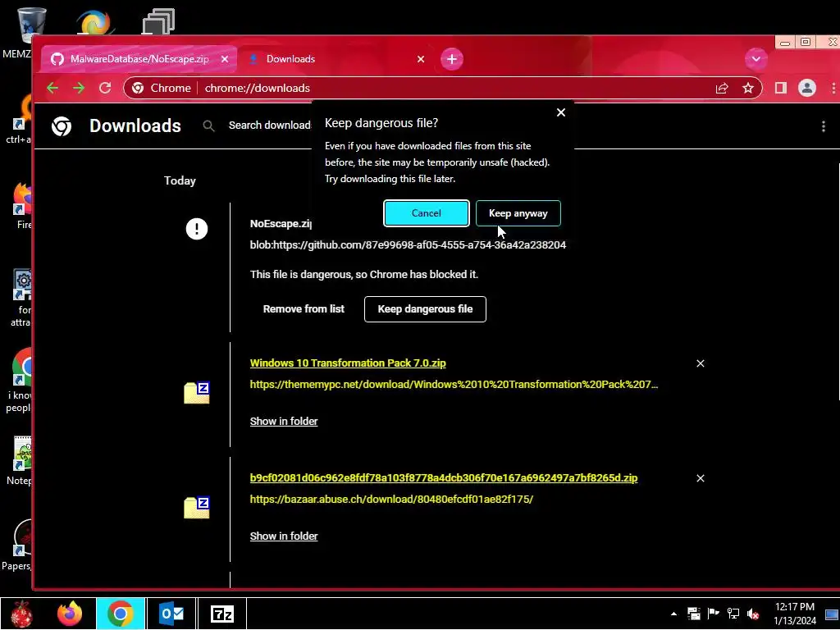This screenshot has width=840, height=630.
Task: Click Keep anyway in the dialog
Action: [x=518, y=213]
